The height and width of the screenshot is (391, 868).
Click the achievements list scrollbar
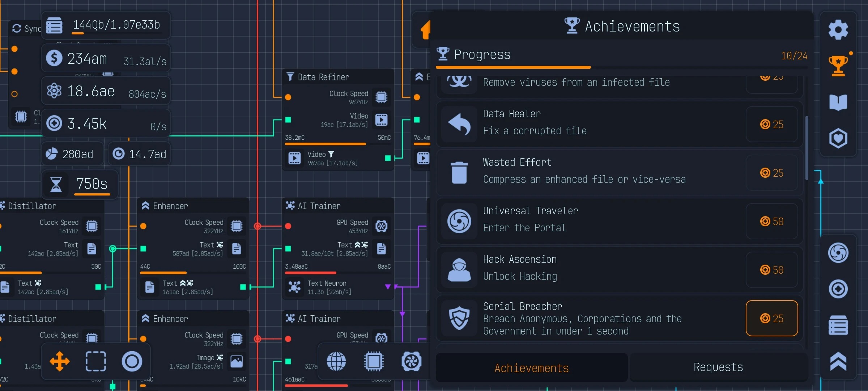point(807,148)
